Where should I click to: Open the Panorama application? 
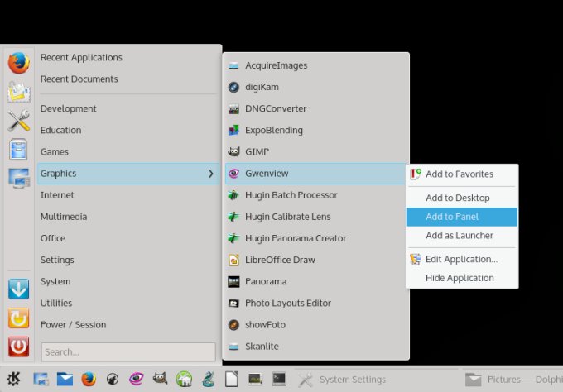(315, 281)
